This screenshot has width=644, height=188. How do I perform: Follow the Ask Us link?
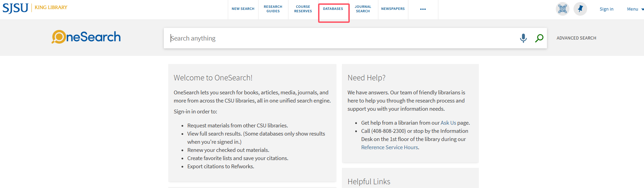pyautogui.click(x=448, y=123)
